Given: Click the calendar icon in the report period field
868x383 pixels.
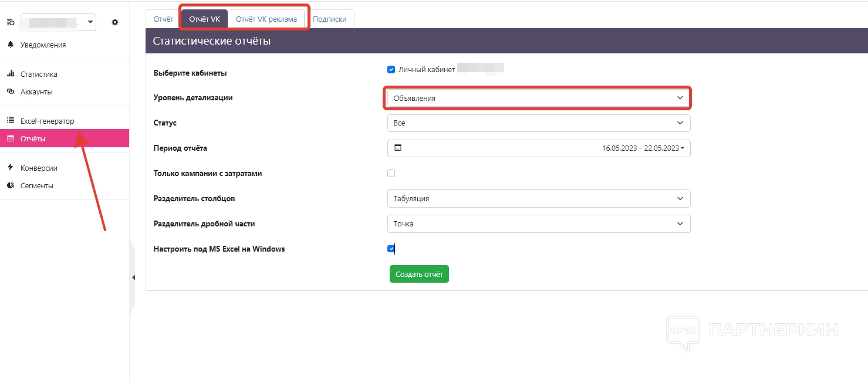Looking at the screenshot, I should [x=398, y=148].
